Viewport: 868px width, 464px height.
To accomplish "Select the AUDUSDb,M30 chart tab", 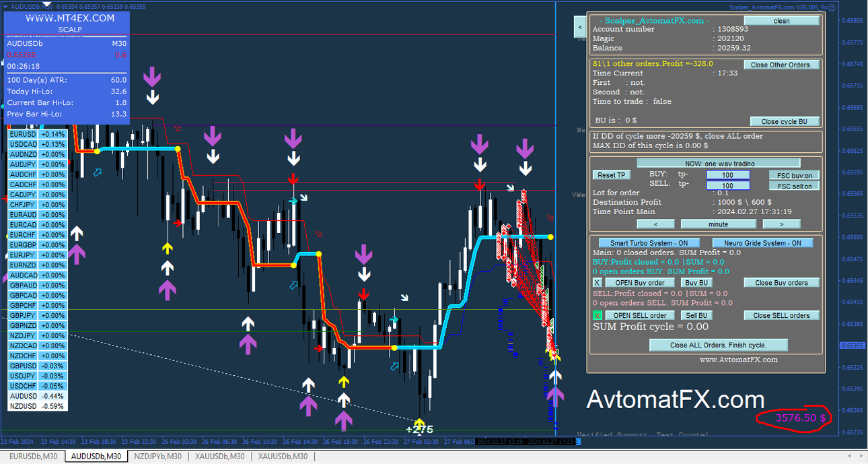I will tap(95, 457).
